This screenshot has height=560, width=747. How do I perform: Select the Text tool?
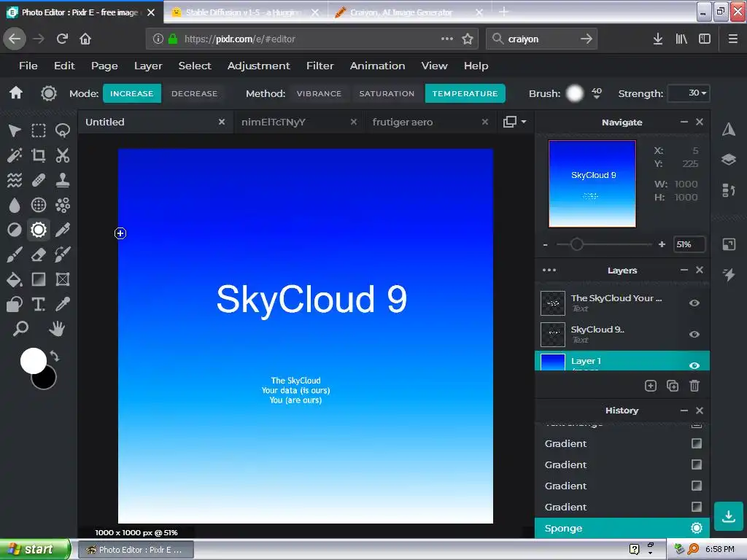39,304
